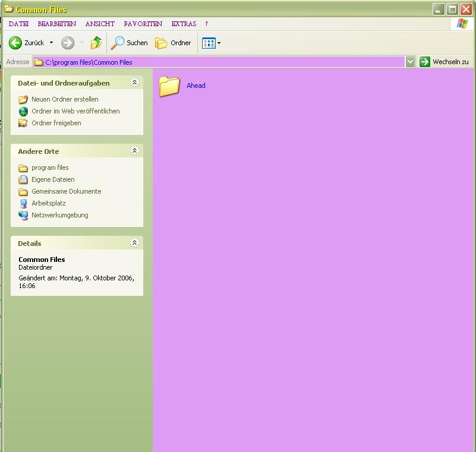Click the web publish globe icon
476x452 pixels.
coord(23,111)
